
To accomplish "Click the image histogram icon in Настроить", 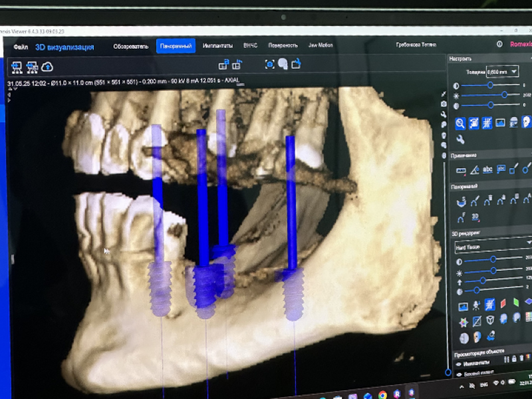I will point(500,122).
